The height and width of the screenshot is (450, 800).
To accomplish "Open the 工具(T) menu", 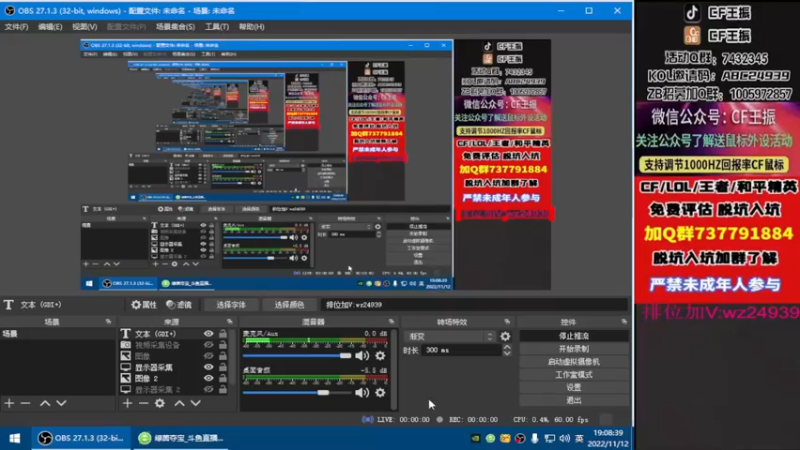I will pyautogui.click(x=217, y=27).
